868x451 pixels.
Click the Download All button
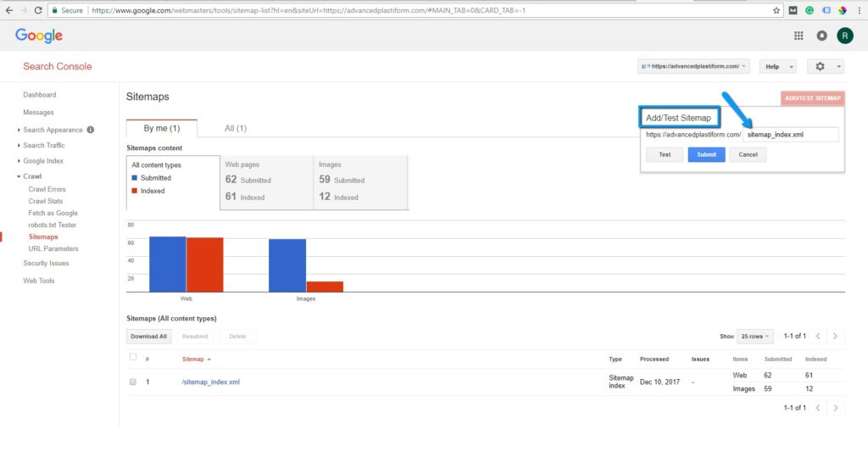pyautogui.click(x=148, y=337)
